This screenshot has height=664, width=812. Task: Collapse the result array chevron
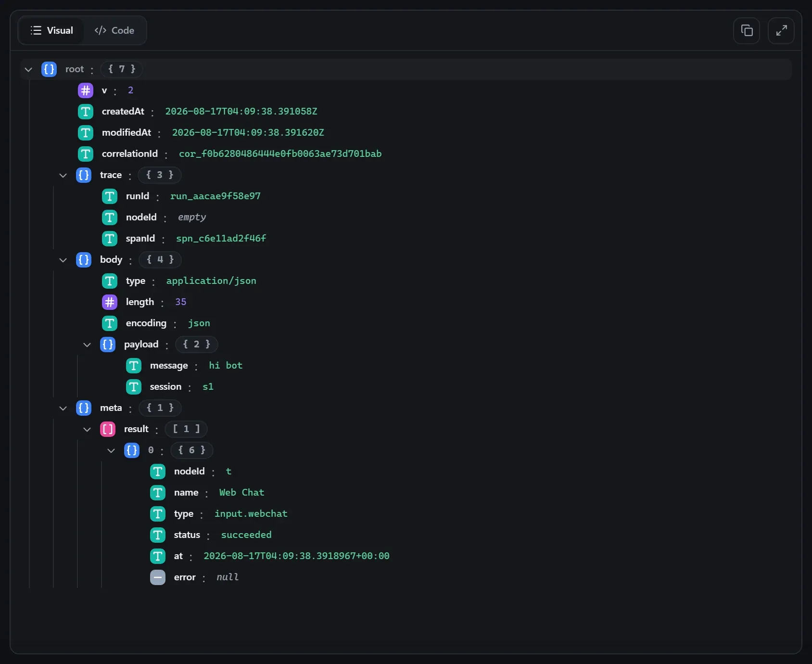(x=87, y=429)
